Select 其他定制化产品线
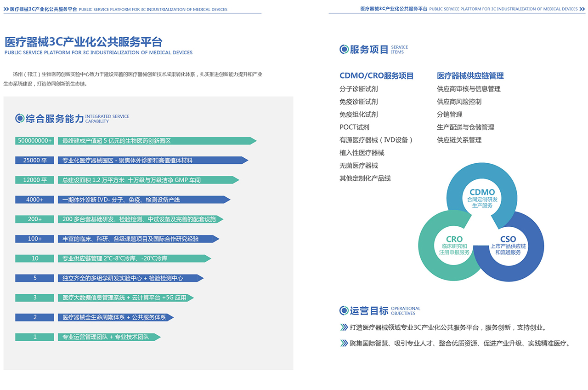This screenshot has height=390, width=588. coord(365,178)
